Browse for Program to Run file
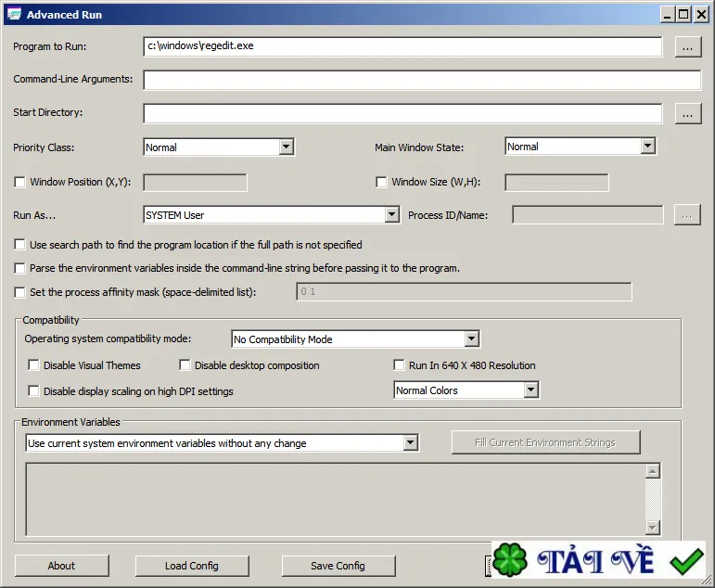The image size is (715, 588). (687, 47)
